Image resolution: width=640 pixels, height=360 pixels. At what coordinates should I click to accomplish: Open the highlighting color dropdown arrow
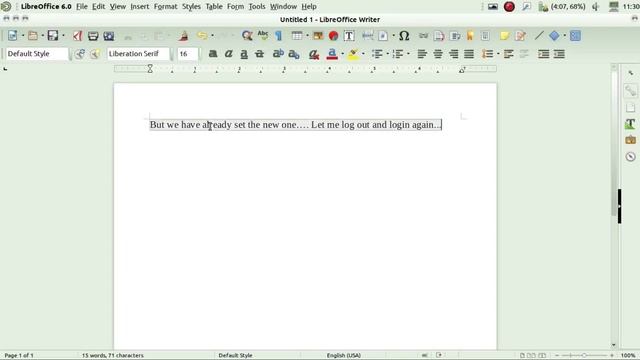point(363,54)
